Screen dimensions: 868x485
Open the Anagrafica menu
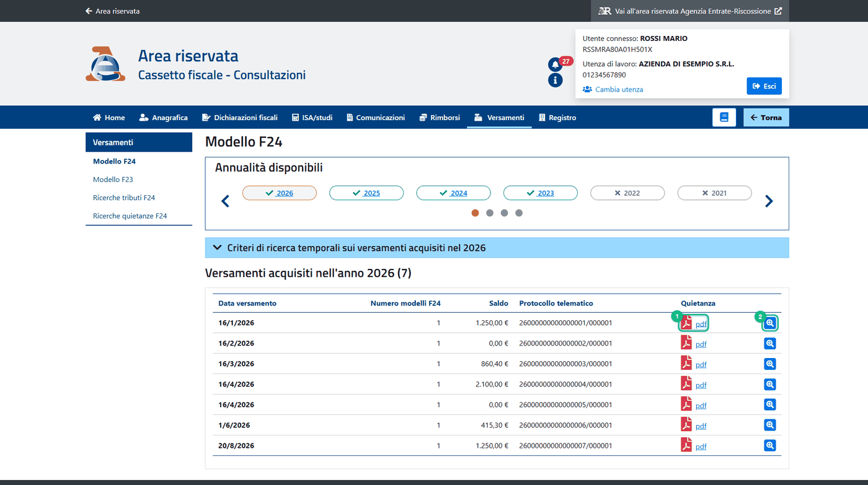coord(164,118)
